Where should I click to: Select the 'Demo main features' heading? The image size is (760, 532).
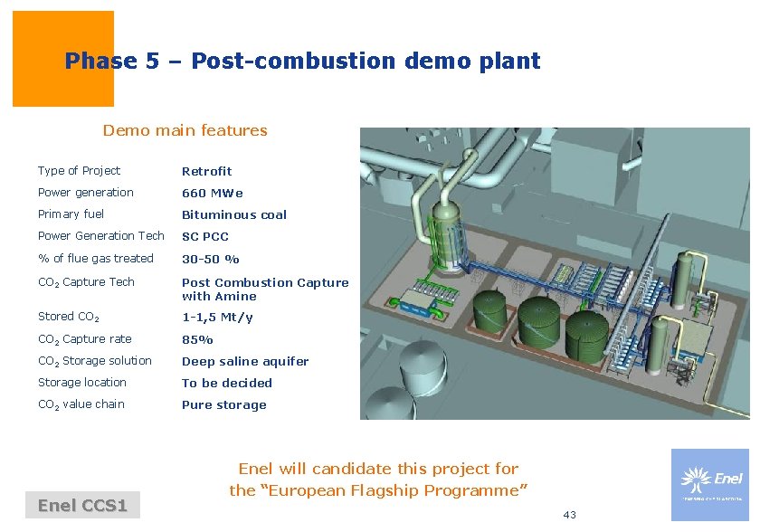tap(185, 130)
